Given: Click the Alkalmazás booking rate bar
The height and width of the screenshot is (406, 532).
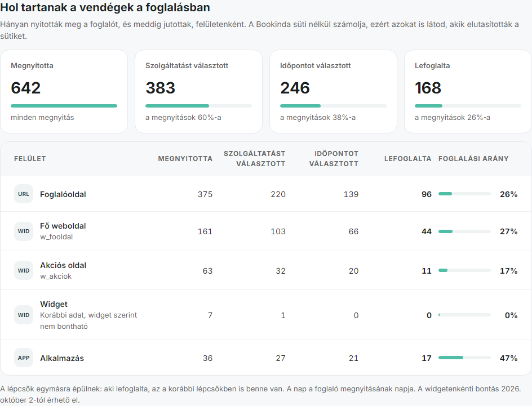Looking at the screenshot, I should coord(464,358).
